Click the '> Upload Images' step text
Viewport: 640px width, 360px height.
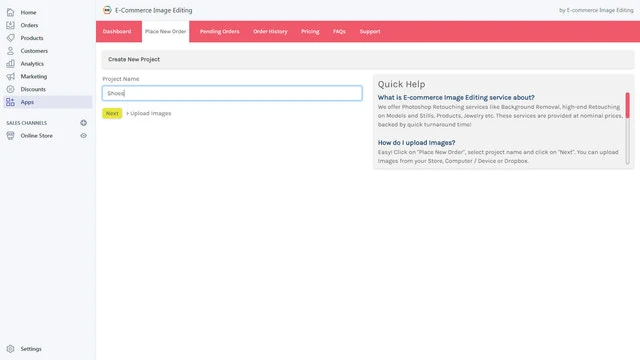tap(149, 113)
